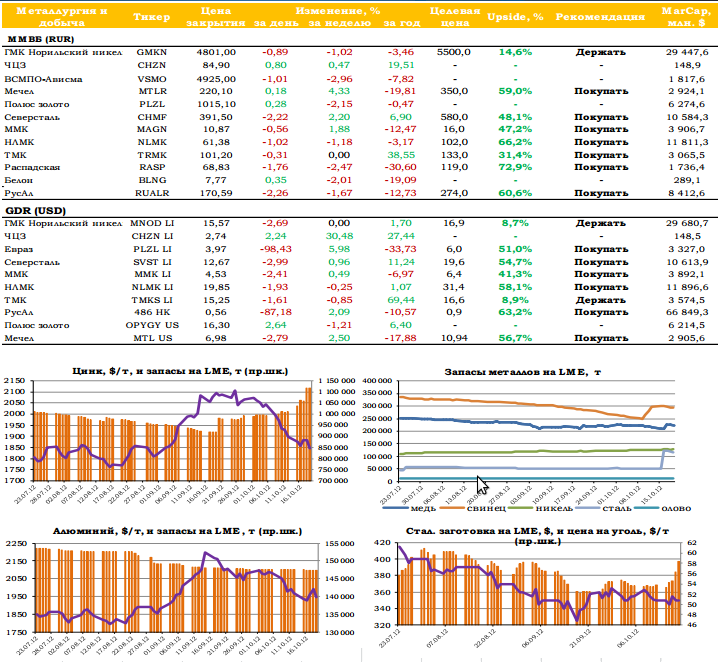Image resolution: width=718 pixels, height=666 pixels.
Task: Click the 66,2% upside value
Action: 516,142
